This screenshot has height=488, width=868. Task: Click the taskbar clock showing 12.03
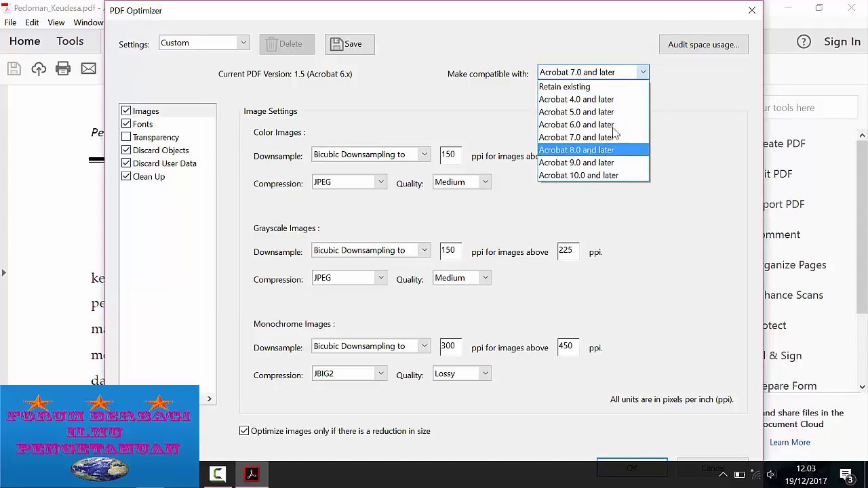[806, 469]
